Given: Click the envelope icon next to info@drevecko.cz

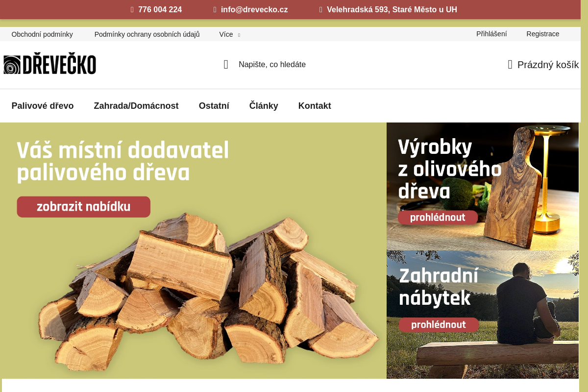Looking at the screenshot, I should click(214, 9).
